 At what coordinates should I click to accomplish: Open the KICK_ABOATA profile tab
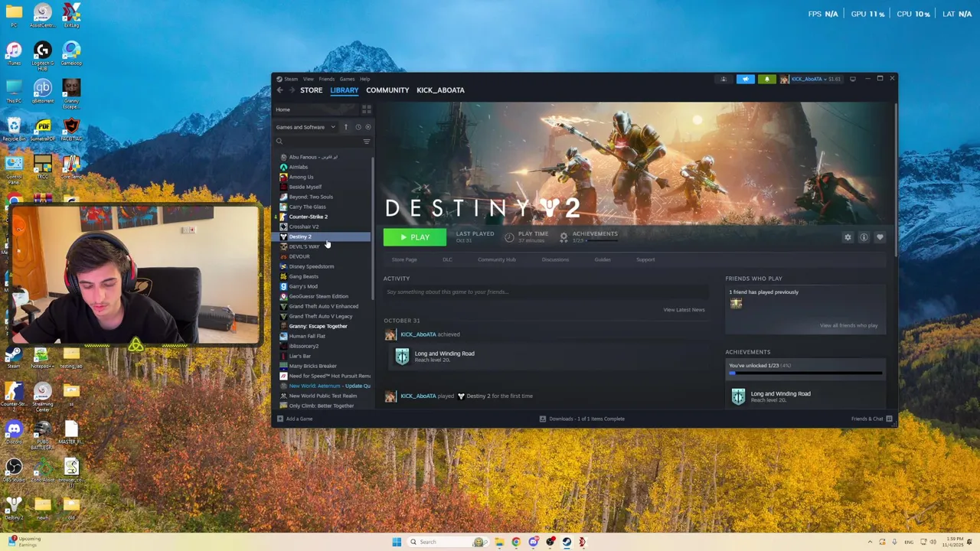[x=440, y=90]
